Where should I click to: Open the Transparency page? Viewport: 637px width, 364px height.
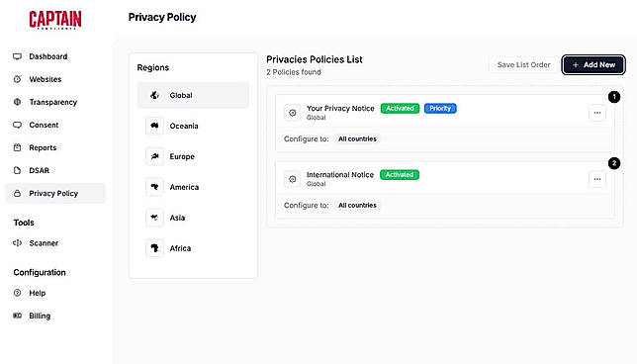click(55, 102)
